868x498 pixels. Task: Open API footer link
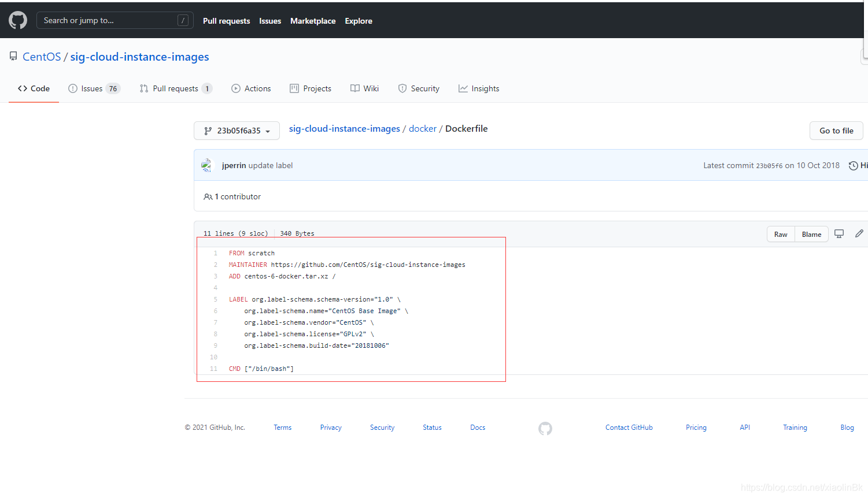(x=745, y=428)
